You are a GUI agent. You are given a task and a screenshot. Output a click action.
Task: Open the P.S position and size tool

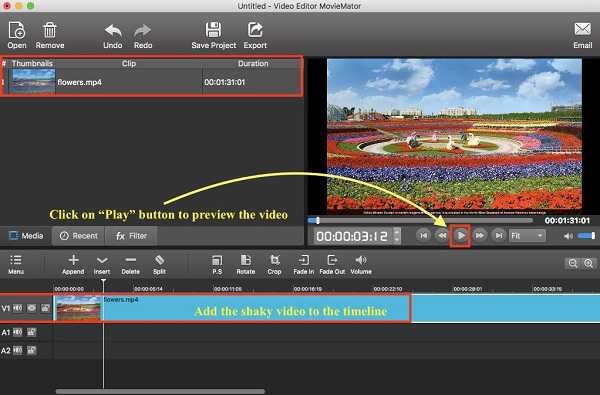click(217, 264)
